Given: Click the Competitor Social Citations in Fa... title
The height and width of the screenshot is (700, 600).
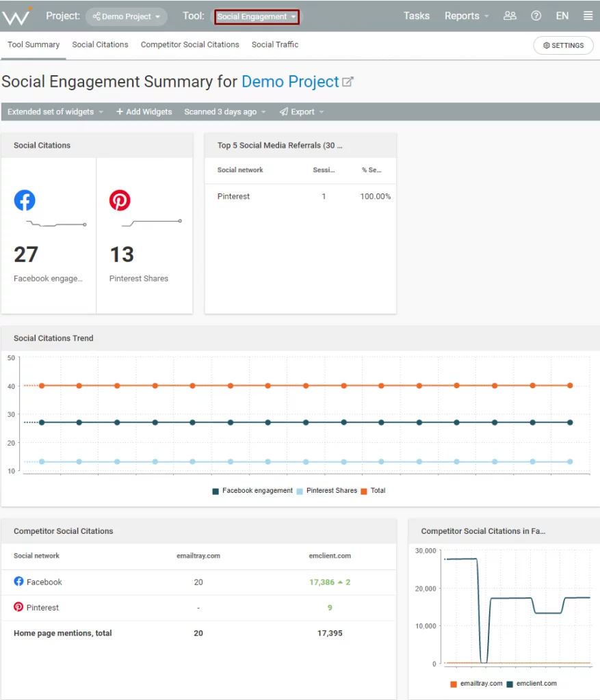Looking at the screenshot, I should click(x=483, y=531).
